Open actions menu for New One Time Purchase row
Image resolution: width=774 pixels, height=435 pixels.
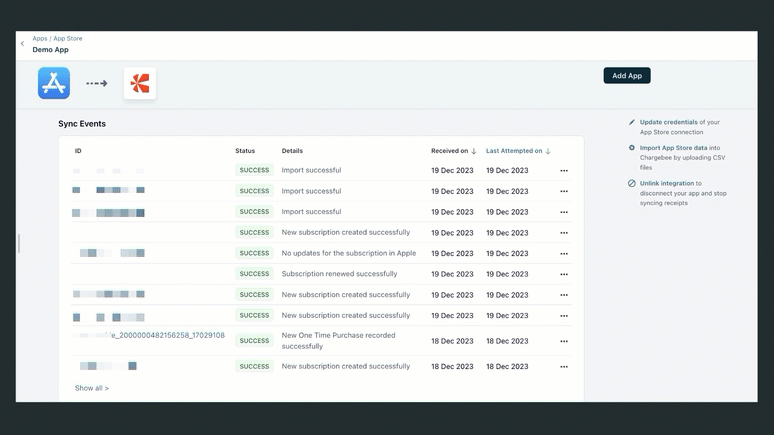[x=564, y=341]
